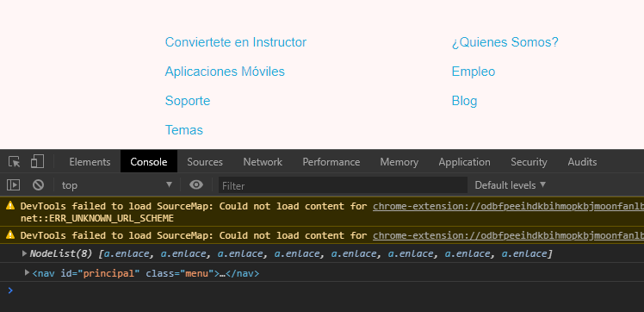This screenshot has width=644, height=312.
Task: Activate the inspect element picker icon
Action: (15, 161)
